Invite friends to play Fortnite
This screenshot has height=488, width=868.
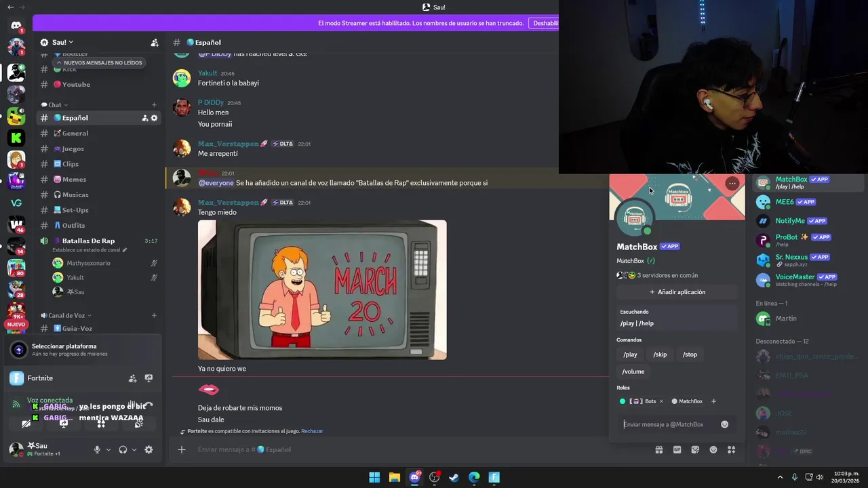[x=133, y=378]
